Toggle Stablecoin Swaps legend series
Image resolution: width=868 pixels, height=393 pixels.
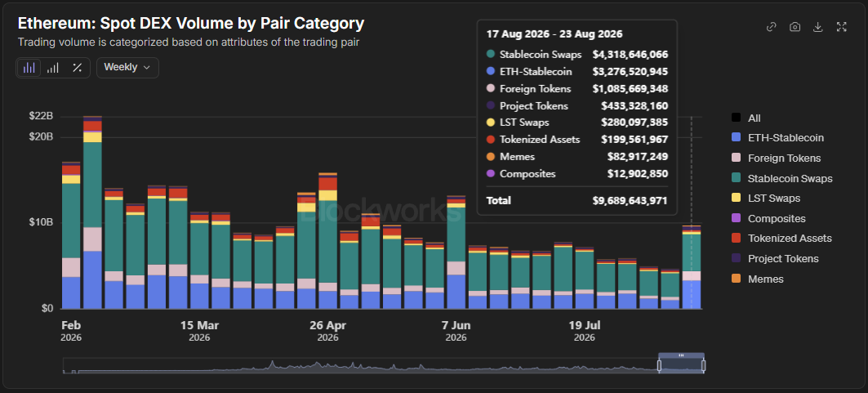coord(781,179)
